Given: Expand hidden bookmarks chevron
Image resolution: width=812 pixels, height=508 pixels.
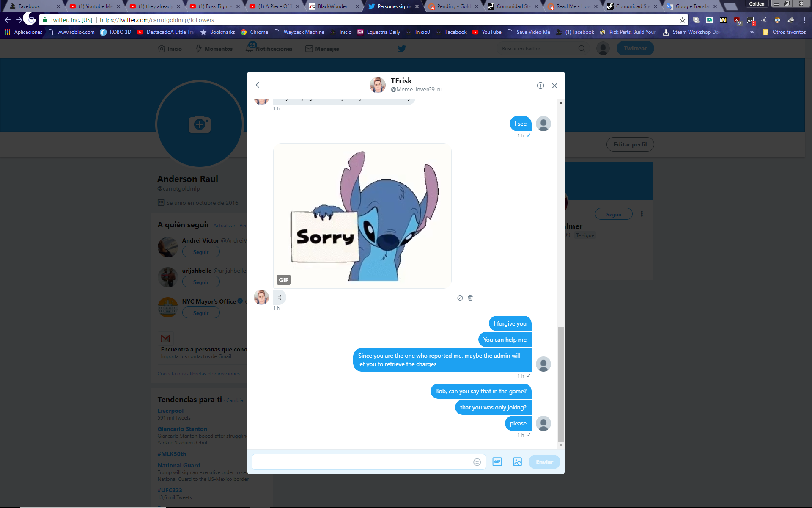Looking at the screenshot, I should (x=752, y=32).
